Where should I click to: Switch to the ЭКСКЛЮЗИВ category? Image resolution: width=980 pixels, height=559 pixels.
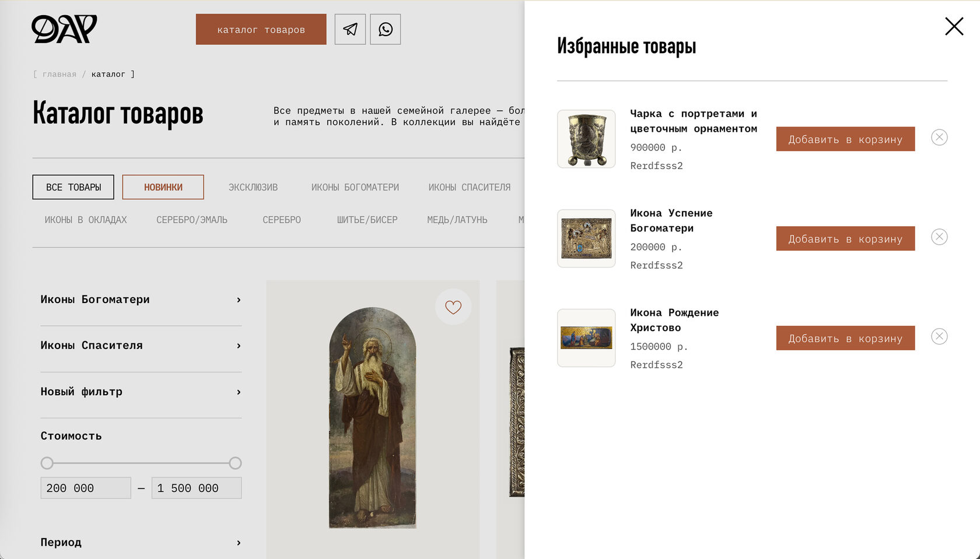click(253, 187)
